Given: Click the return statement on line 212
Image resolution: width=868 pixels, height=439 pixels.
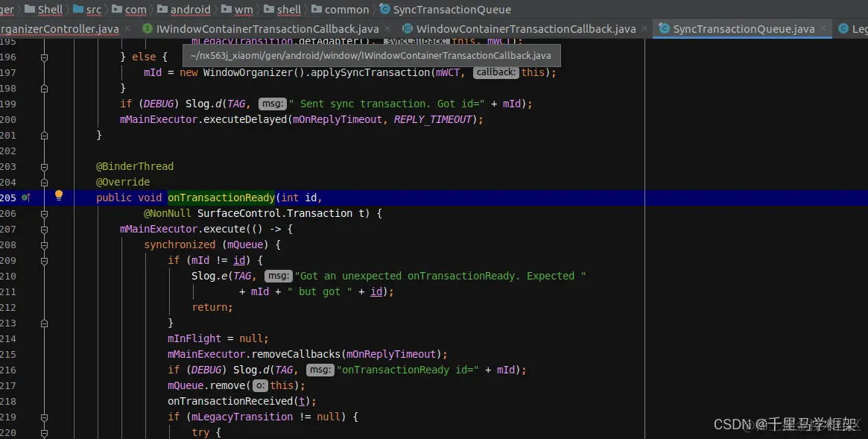Looking at the screenshot, I should pyautogui.click(x=212, y=307).
